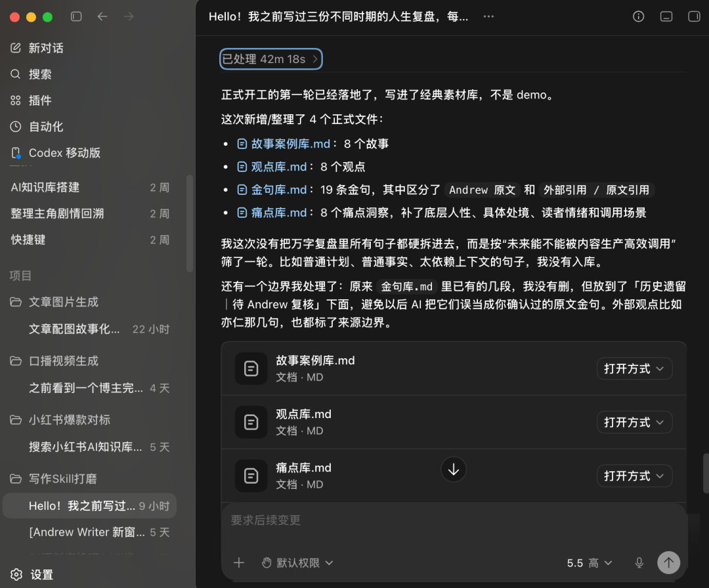Click the 痛点库.md file card icon
This screenshot has width=709, height=588.
pyautogui.click(x=251, y=476)
